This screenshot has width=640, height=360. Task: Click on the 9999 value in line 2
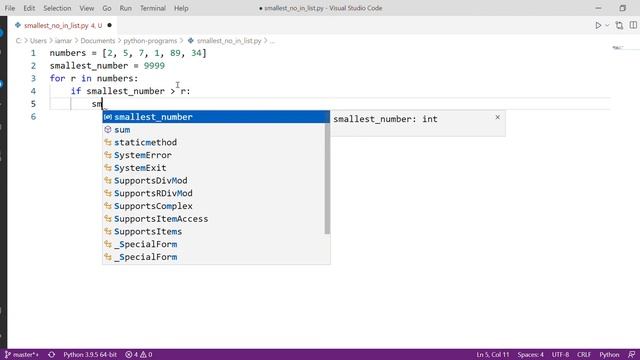tap(154, 66)
